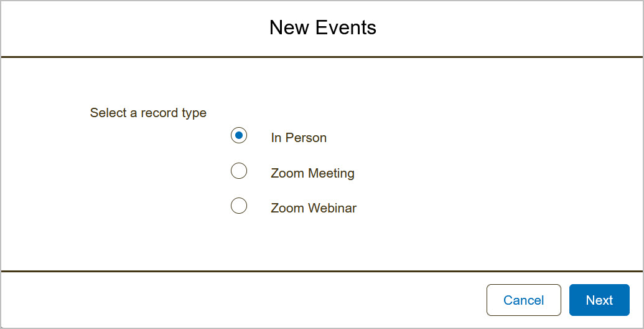Screen dimensions: 644x329
Task: Click the "Zoom Webinar" label text
Action: [x=314, y=209]
